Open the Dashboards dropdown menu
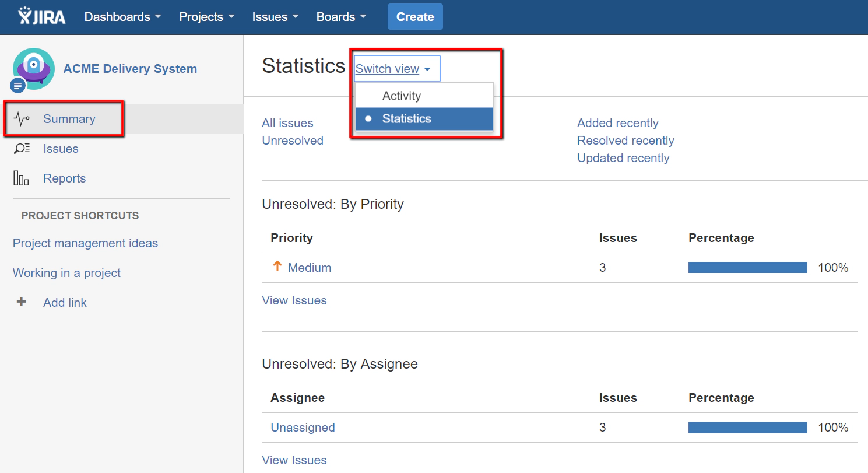Viewport: 868px width, 473px height. (x=122, y=17)
